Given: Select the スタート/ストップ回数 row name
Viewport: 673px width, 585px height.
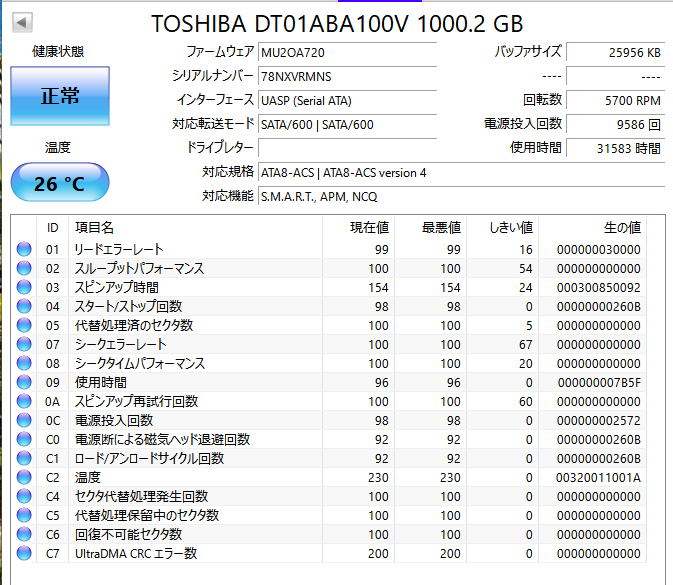Looking at the screenshot, I should point(128,306).
